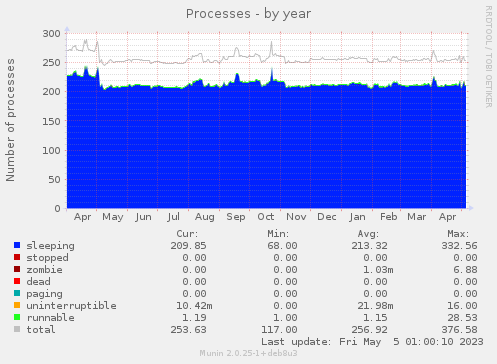Image resolution: width=497 pixels, height=364 pixels.
Task: Click the 'May' x-axis month label
Action: pyautogui.click(x=113, y=217)
